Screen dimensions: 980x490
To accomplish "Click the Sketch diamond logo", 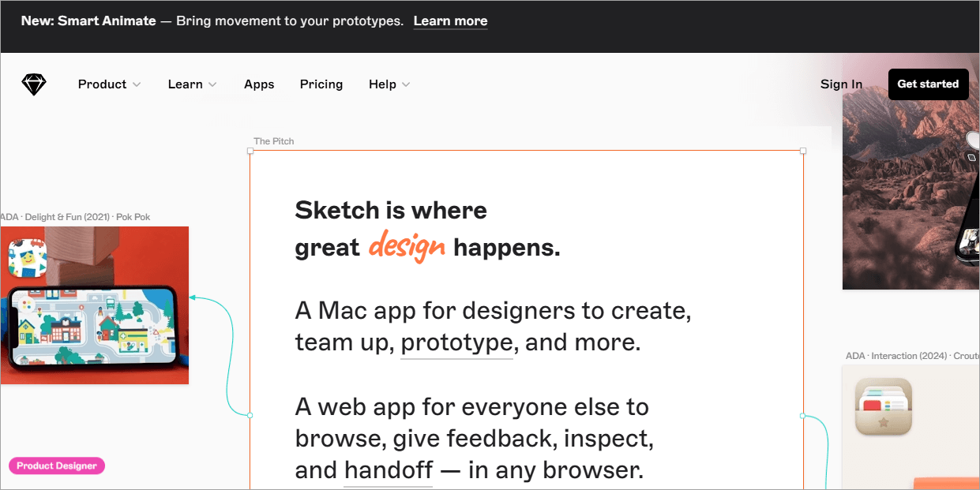I will [34, 84].
